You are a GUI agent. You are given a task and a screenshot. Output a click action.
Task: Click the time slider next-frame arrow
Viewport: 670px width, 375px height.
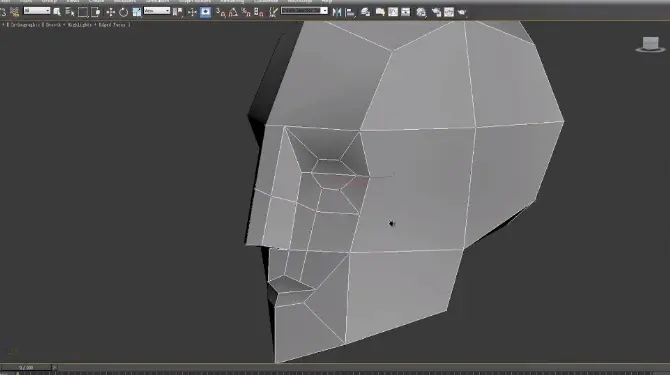tap(54, 367)
